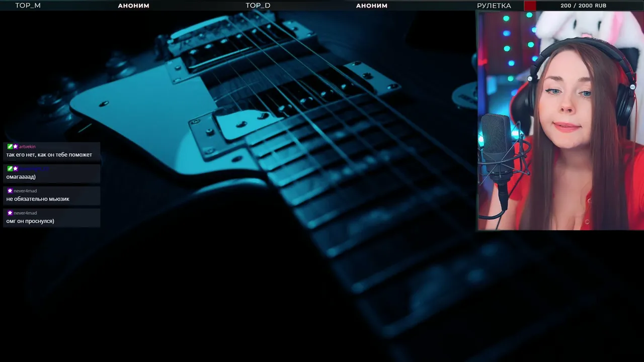This screenshot has height=362, width=644.
Task: Click never4mad username above "не обязательно мьюзик"
Action: (25, 191)
